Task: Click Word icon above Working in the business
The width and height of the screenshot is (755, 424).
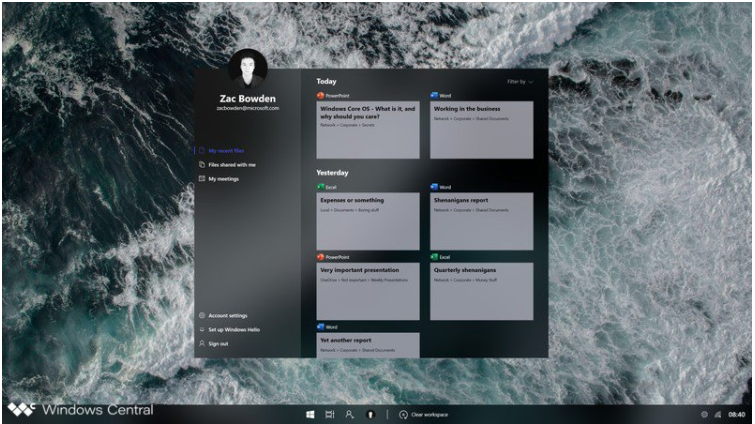Action: (x=434, y=95)
